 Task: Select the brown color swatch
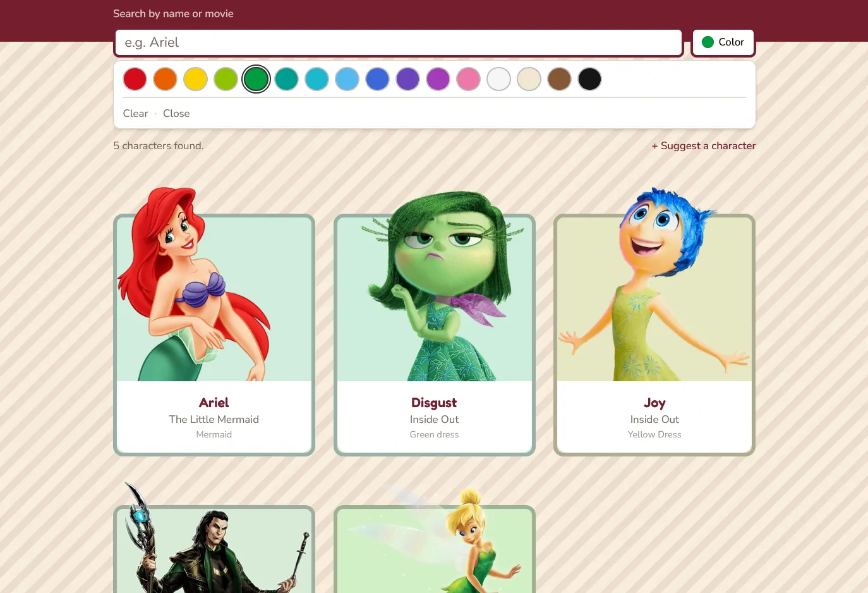[x=559, y=79]
